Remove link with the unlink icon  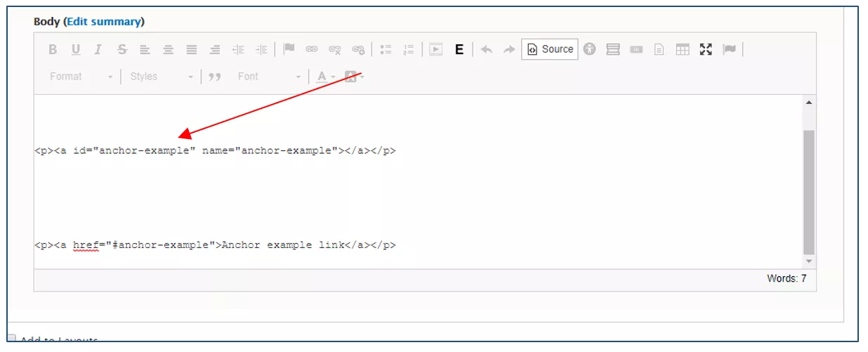pos(335,49)
